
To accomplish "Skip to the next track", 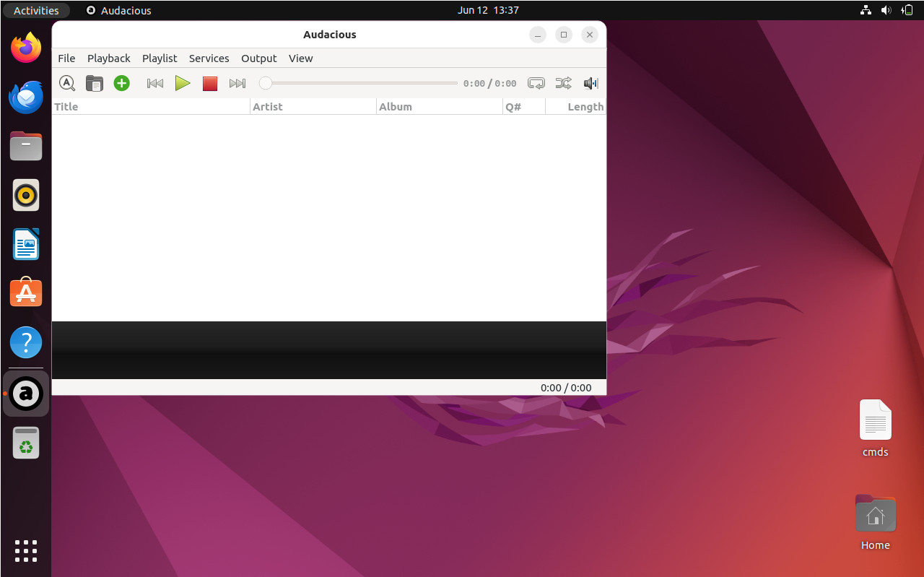I will [x=237, y=83].
